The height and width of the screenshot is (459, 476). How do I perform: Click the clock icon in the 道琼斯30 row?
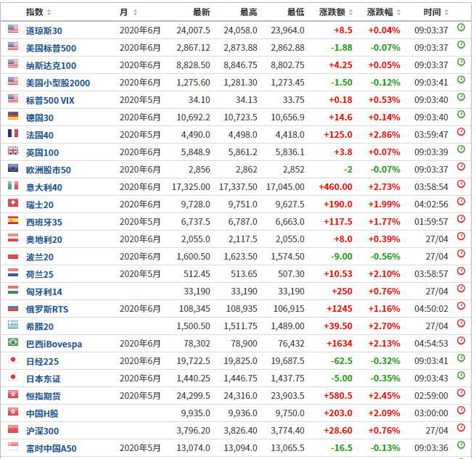[461, 28]
